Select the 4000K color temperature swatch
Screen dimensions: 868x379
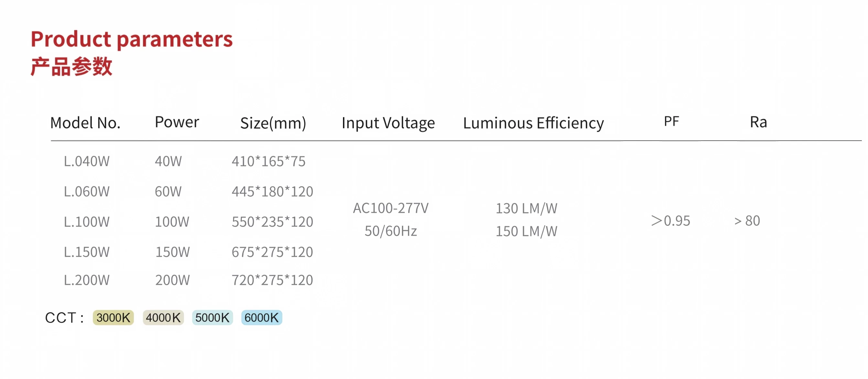(x=163, y=317)
